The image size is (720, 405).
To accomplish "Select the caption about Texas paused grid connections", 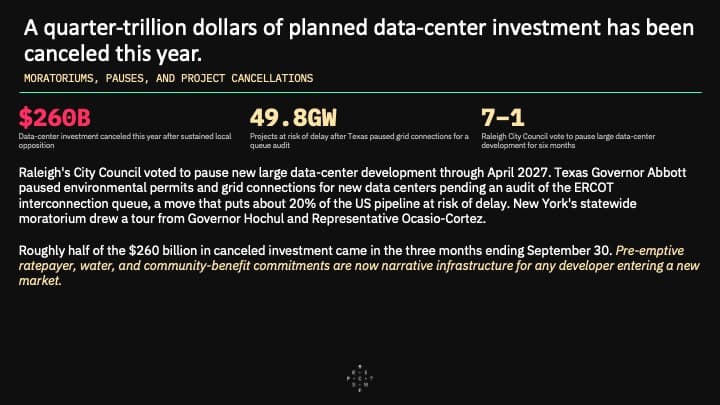I will [x=359, y=141].
